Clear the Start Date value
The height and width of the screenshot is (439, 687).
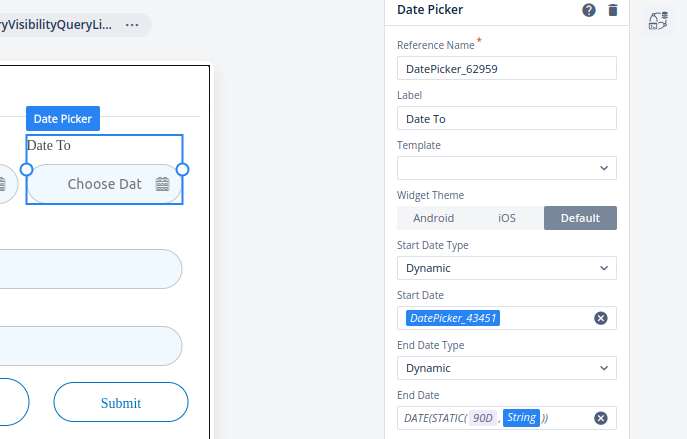(601, 318)
